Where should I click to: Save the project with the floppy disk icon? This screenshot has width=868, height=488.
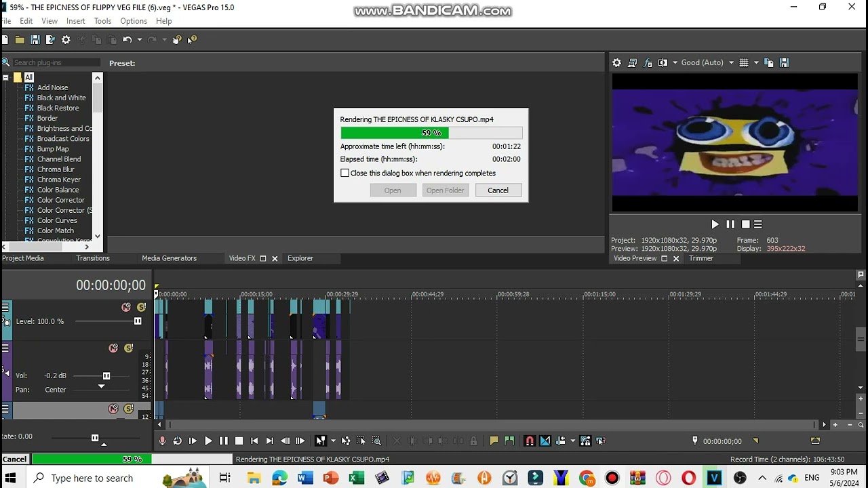tap(35, 40)
